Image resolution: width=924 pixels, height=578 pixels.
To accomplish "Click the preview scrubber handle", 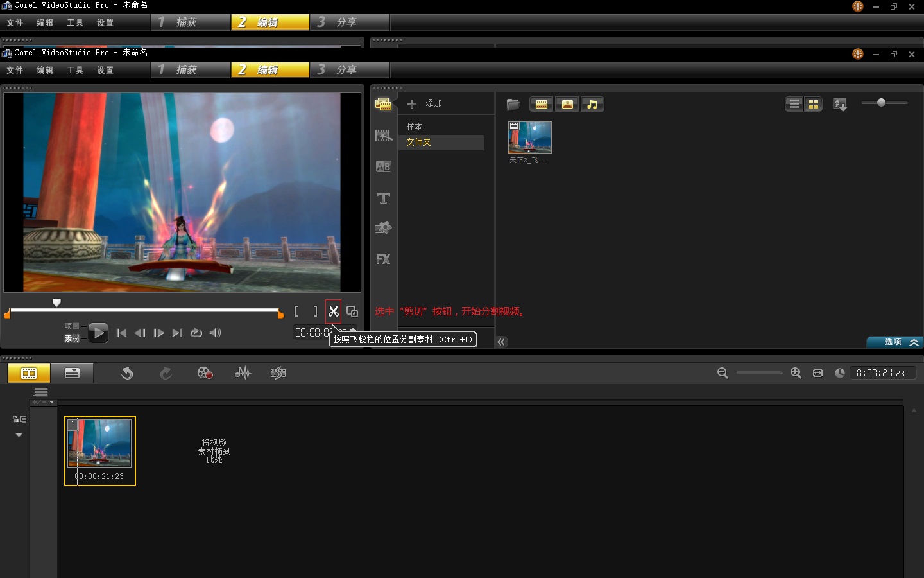I will 56,302.
